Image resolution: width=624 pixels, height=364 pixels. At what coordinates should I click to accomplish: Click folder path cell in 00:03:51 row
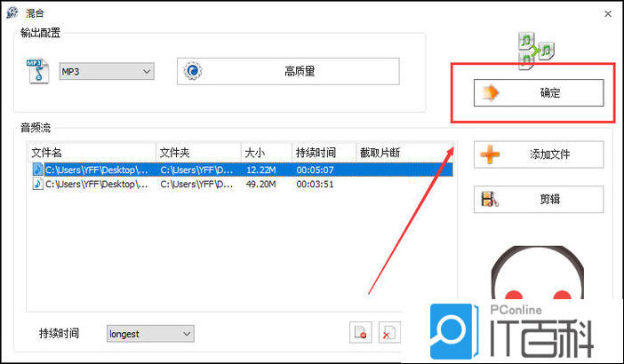tap(197, 185)
